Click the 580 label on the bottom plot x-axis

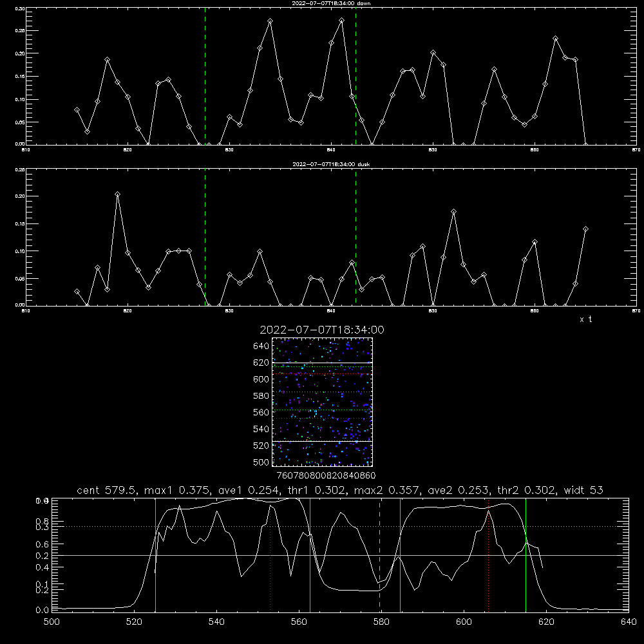click(x=381, y=622)
